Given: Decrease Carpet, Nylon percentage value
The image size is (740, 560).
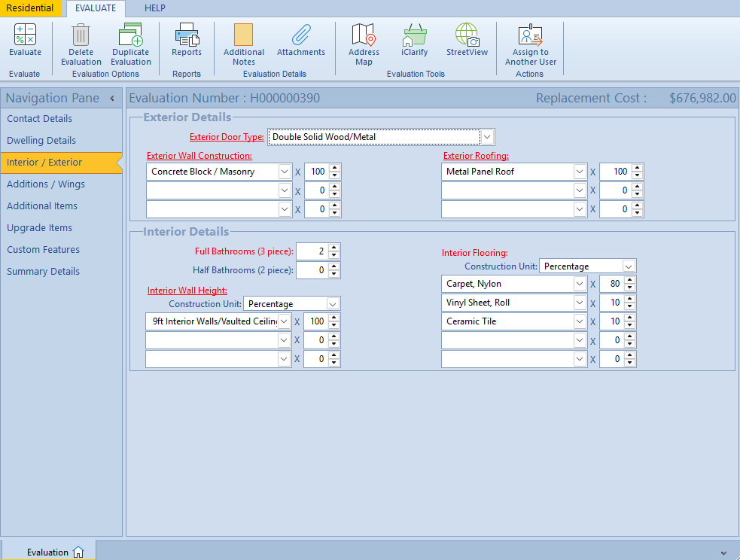Looking at the screenshot, I should tap(630, 288).
